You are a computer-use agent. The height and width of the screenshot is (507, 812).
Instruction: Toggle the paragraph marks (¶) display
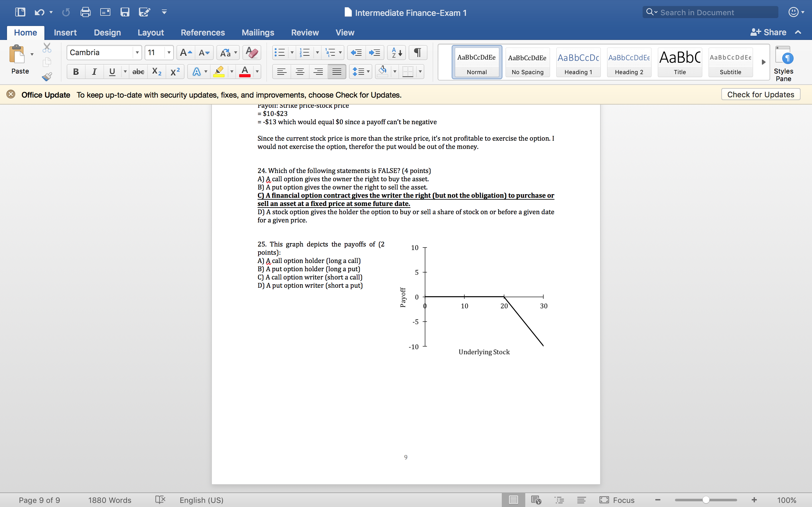coord(417,52)
